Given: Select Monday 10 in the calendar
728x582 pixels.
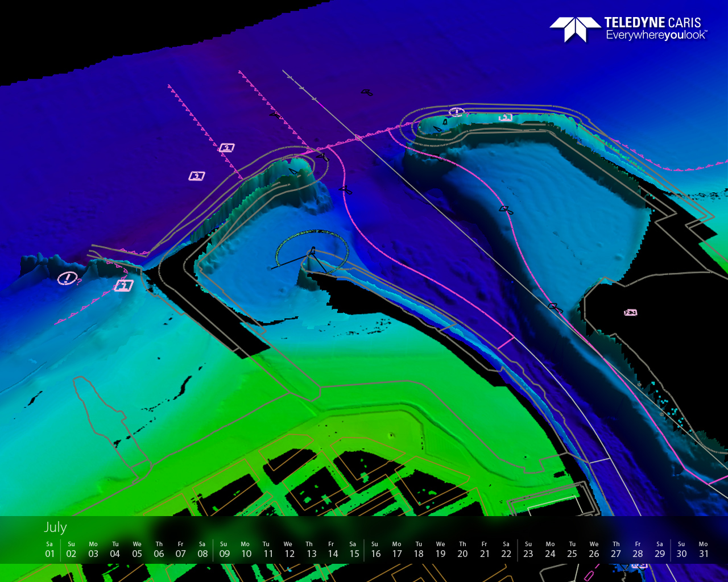Looking at the screenshot, I should click(x=246, y=550).
